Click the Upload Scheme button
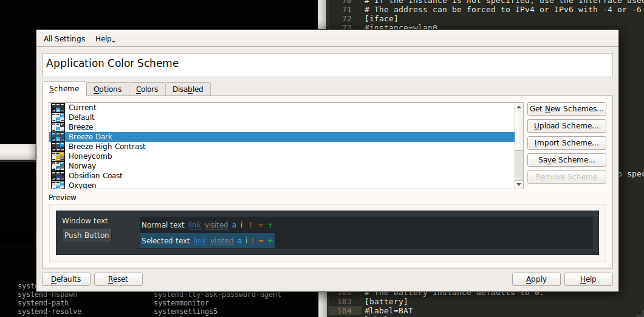This screenshot has width=644, height=317. 567,126
